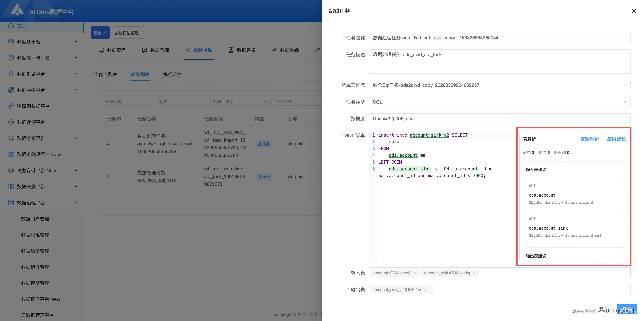Click the 数据治理平台 sidebar icon
The image size is (644, 321).
click(11, 203)
